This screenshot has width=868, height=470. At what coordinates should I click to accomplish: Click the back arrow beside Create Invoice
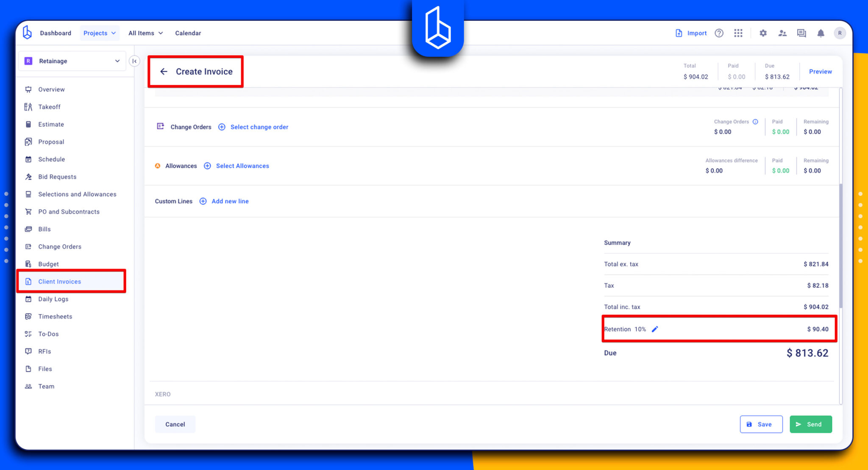[164, 72]
